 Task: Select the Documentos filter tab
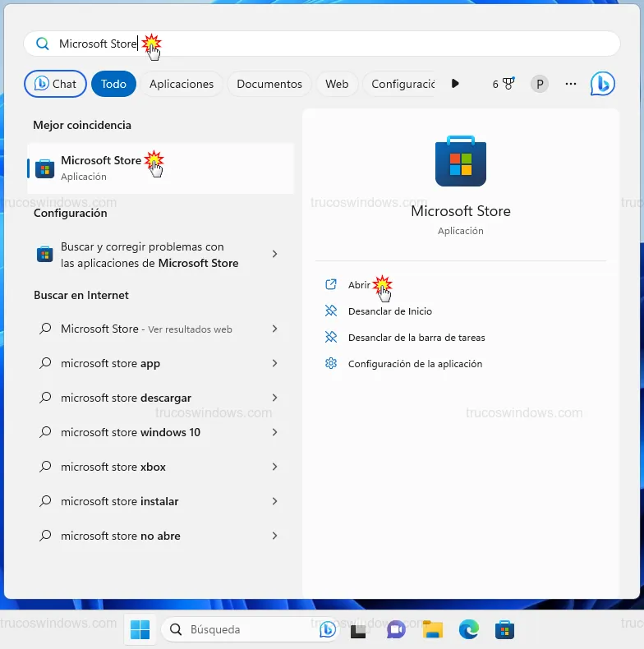click(269, 84)
